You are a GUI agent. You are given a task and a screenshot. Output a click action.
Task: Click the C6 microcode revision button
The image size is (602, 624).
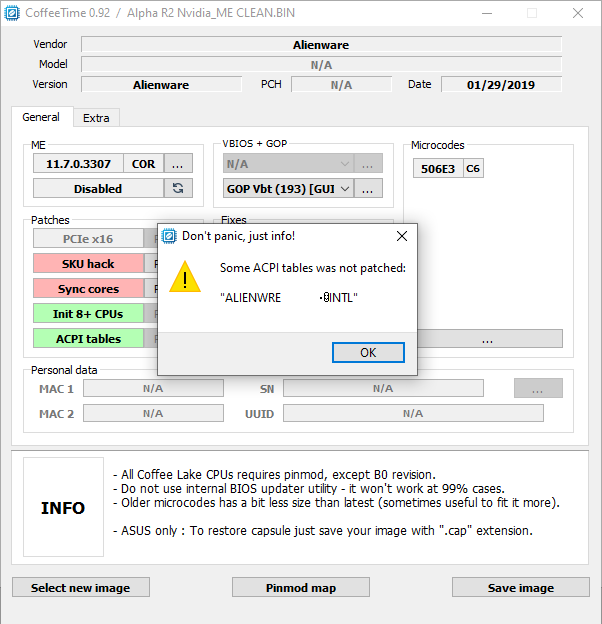[473, 169]
